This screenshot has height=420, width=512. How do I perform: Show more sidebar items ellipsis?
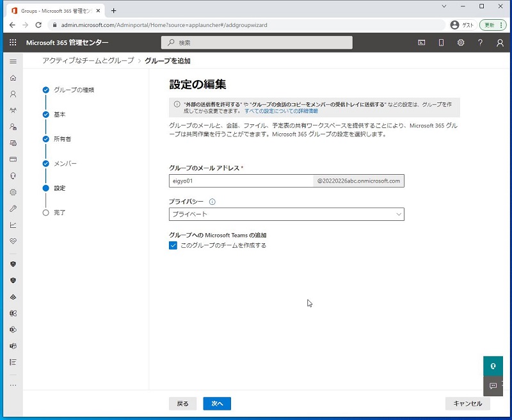click(x=13, y=385)
